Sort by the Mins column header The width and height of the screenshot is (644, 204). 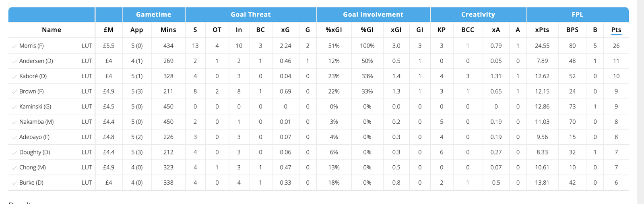pyautogui.click(x=168, y=30)
